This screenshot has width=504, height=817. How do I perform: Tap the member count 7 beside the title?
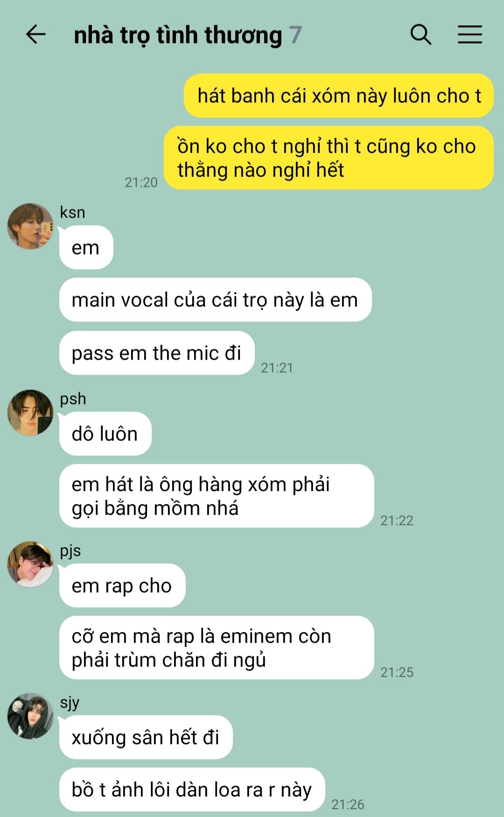coord(295,35)
